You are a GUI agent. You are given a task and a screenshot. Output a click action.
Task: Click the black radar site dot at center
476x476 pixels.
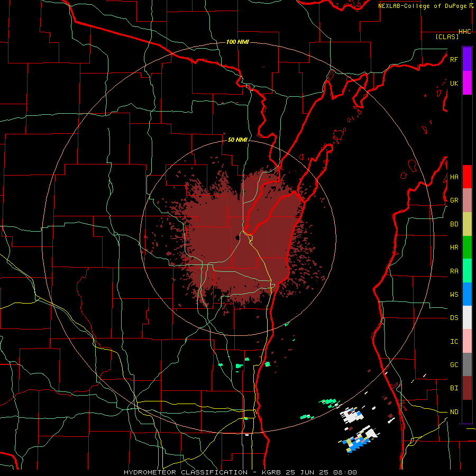(x=237, y=237)
